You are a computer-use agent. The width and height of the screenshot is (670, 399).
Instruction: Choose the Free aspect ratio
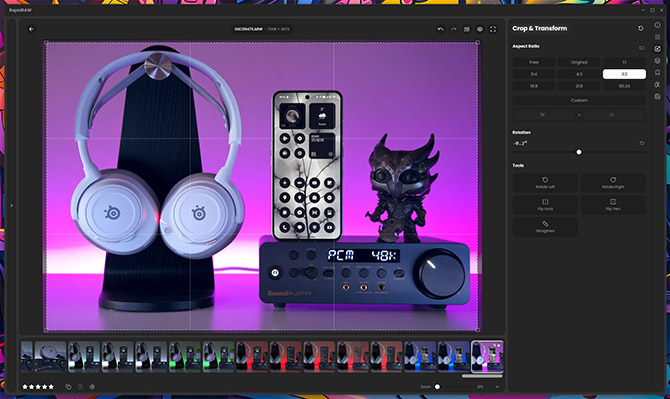pyautogui.click(x=534, y=62)
